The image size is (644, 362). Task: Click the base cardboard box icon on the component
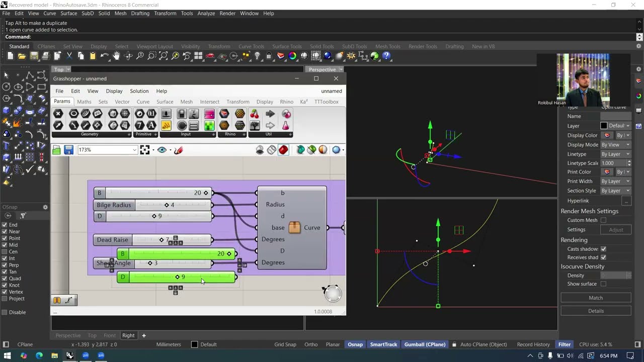point(294,228)
